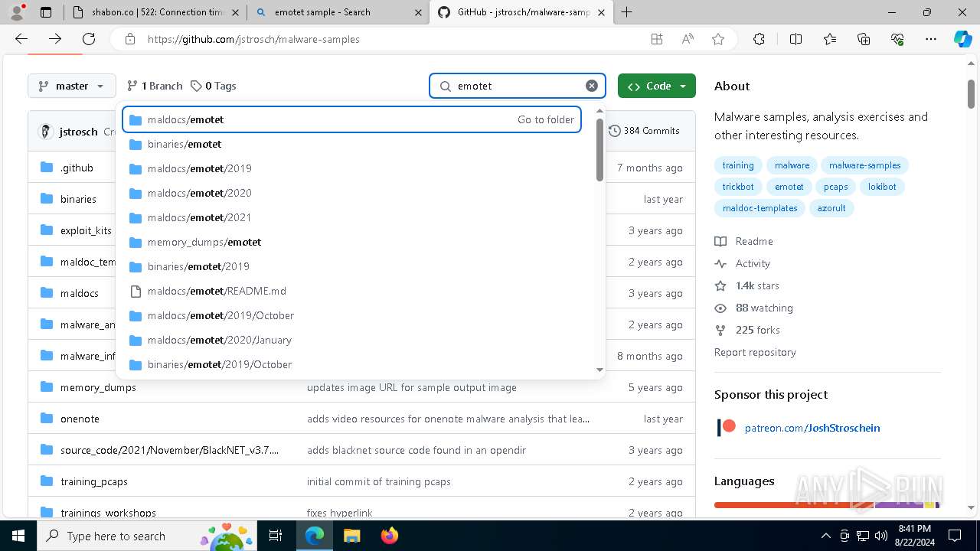Select the GitHub malware-samples tab
Screen dimensions: 980x551
pyautogui.click(x=522, y=12)
